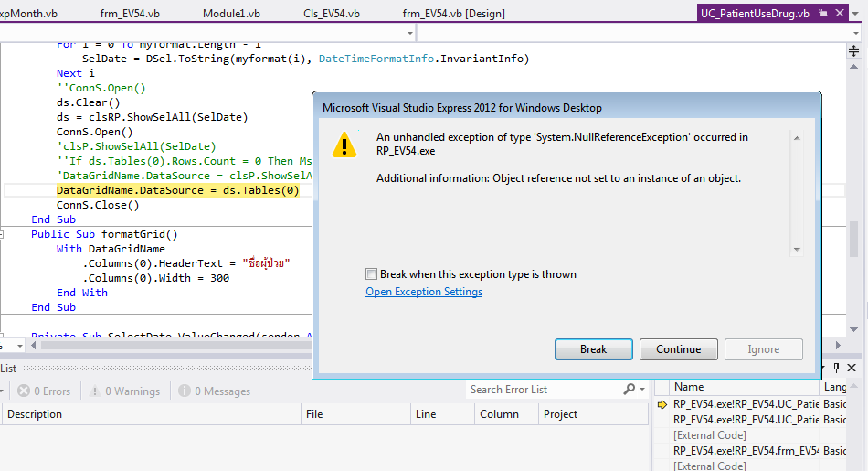The height and width of the screenshot is (471, 868).
Task: Open the class navigation dropdown in editor
Action: (410, 33)
